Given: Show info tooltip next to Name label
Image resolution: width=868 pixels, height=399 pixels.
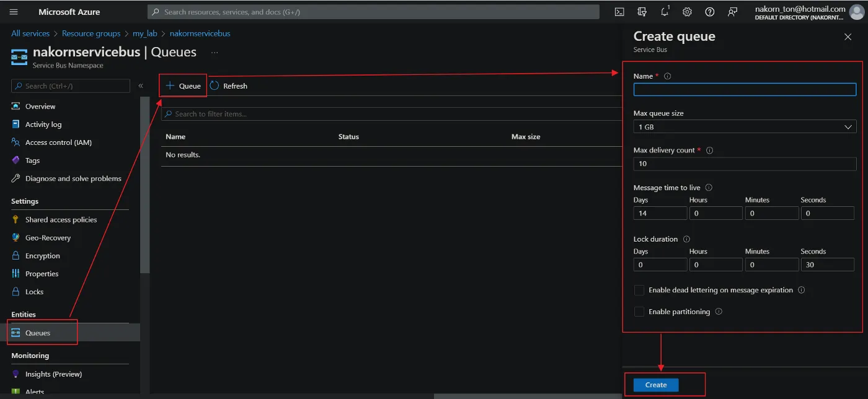Looking at the screenshot, I should click(668, 76).
